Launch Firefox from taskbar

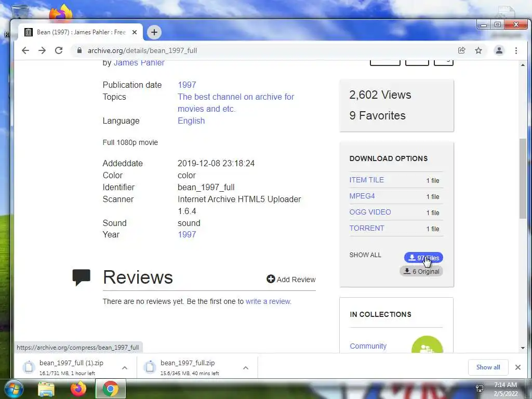point(78,389)
